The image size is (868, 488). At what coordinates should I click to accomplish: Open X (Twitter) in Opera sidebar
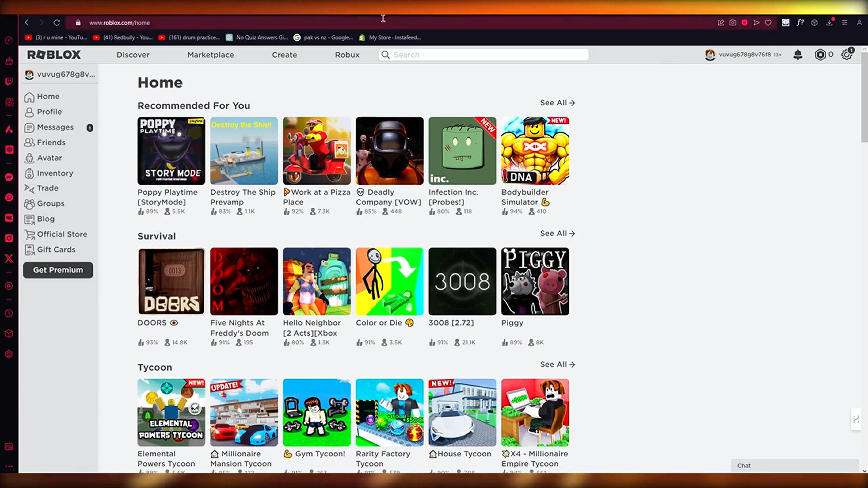(x=9, y=258)
